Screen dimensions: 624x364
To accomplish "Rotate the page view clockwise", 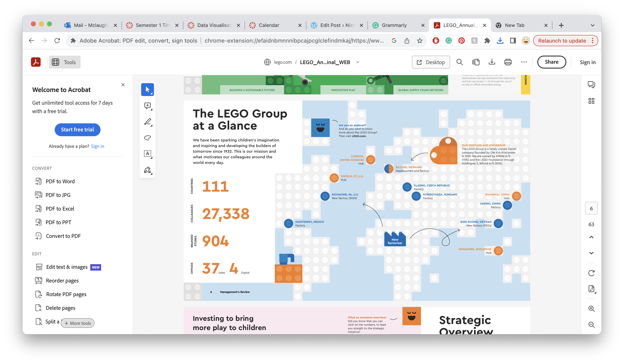I will [x=591, y=273].
